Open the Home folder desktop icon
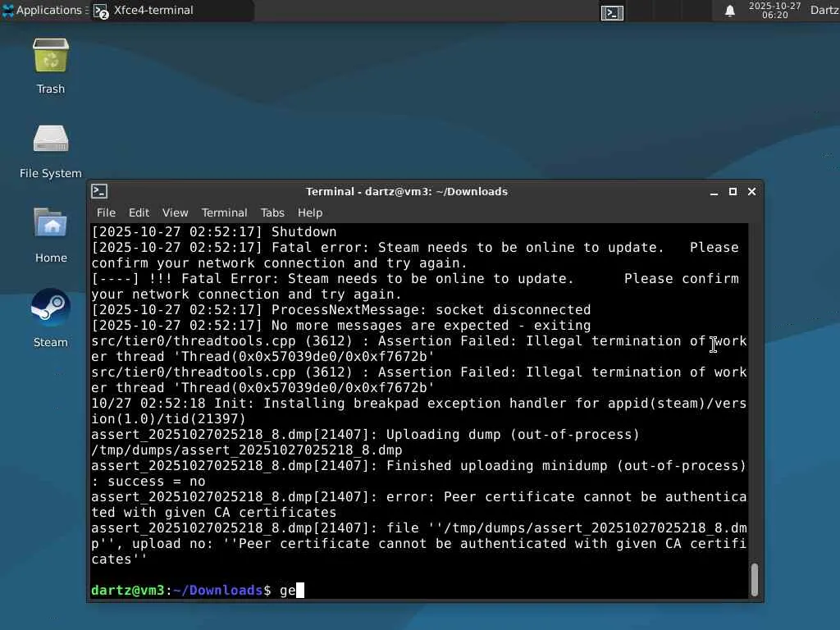 pyautogui.click(x=51, y=235)
